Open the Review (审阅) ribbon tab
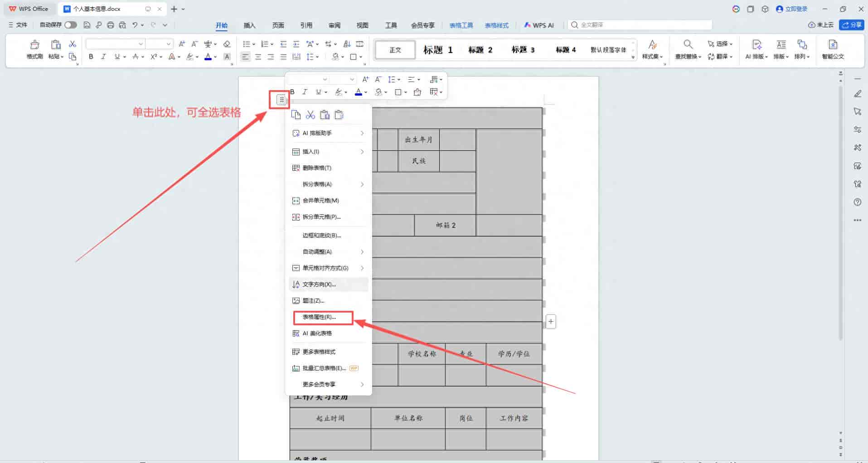This screenshot has width=868, height=463. (335, 25)
